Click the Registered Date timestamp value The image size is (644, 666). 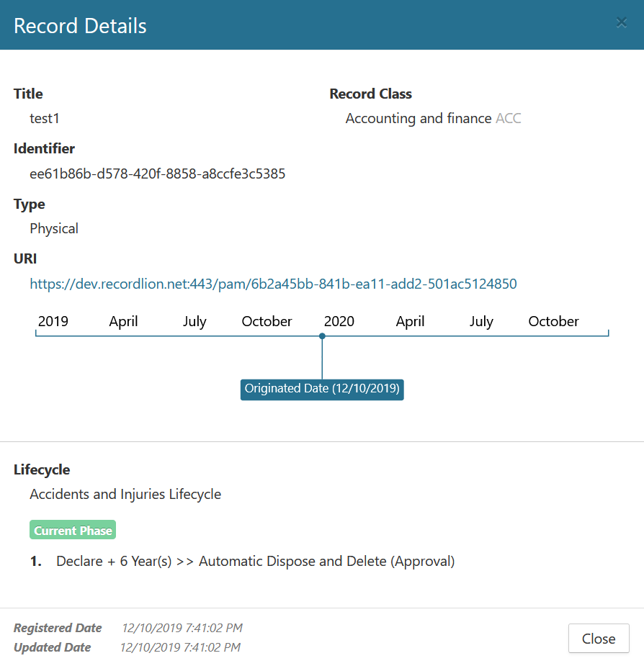(x=181, y=628)
